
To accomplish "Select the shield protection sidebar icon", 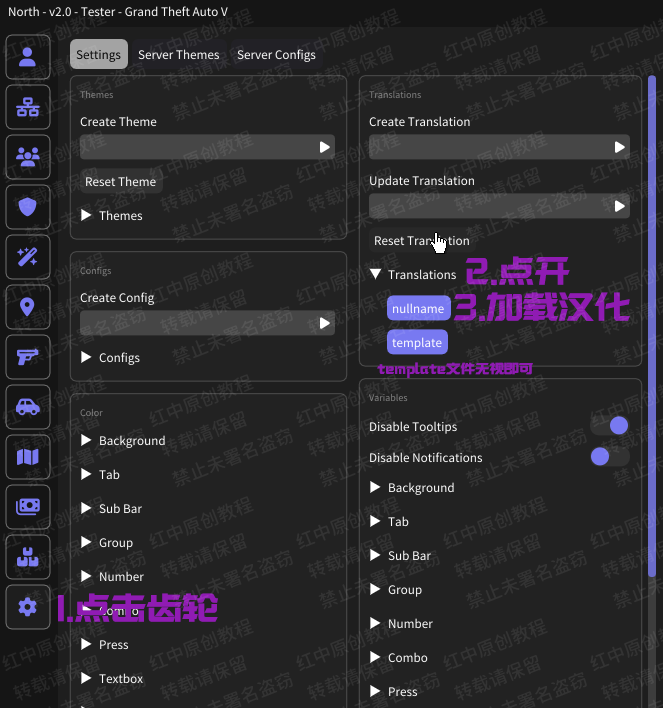I will pyautogui.click(x=27, y=207).
